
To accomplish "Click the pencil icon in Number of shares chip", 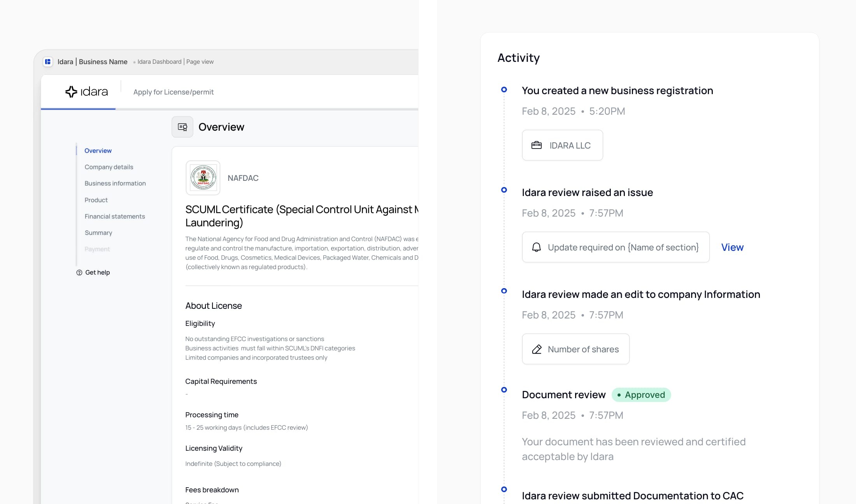I will [537, 349].
